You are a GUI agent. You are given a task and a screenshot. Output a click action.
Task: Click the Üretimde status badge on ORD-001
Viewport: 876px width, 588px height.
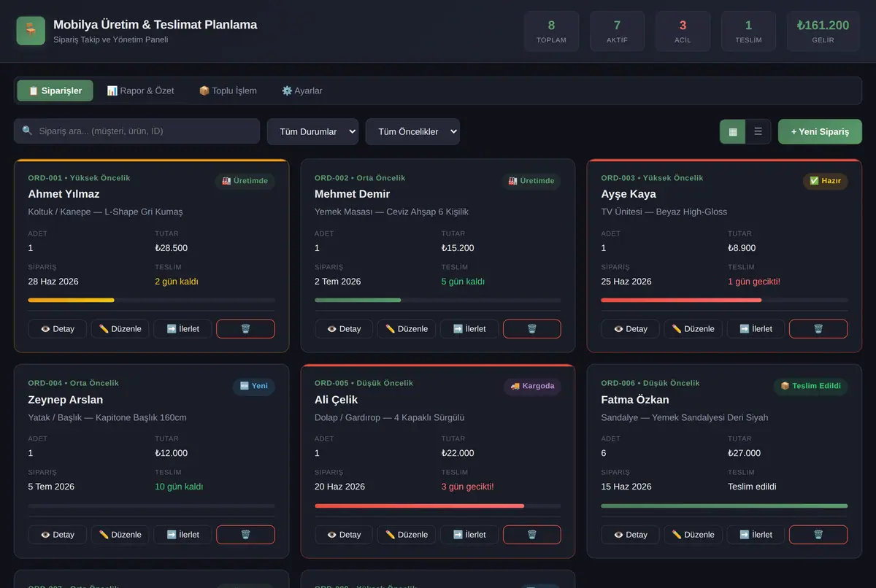[x=245, y=181]
